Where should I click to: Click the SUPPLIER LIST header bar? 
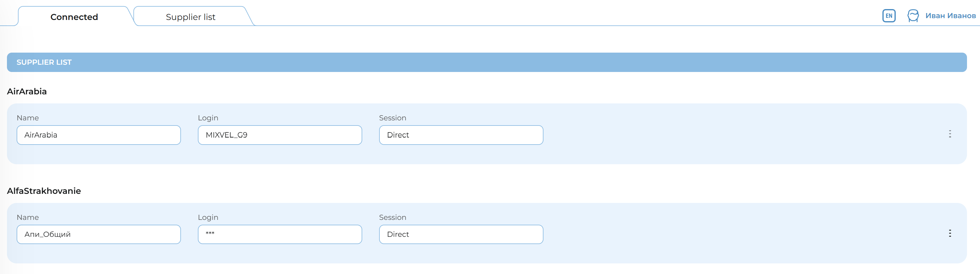(x=487, y=62)
